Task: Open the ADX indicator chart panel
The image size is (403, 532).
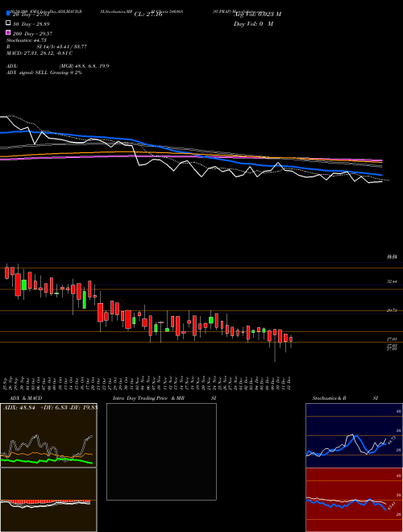Action: (48, 435)
